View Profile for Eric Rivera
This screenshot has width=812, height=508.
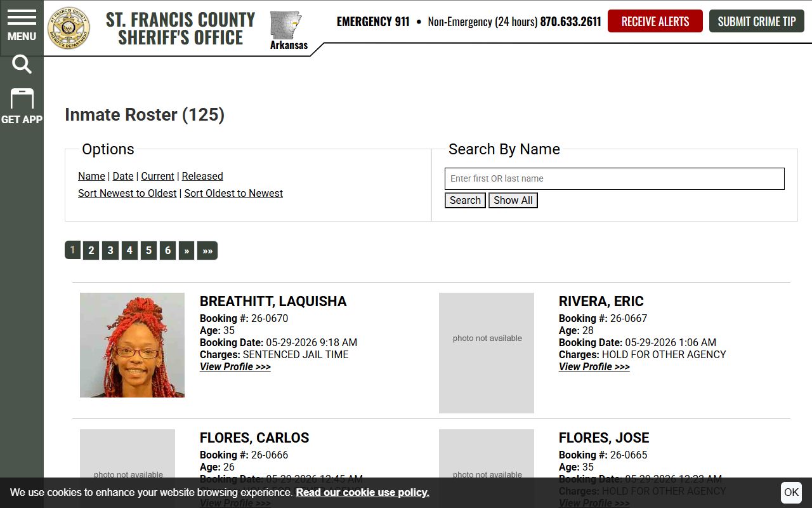[x=594, y=366]
